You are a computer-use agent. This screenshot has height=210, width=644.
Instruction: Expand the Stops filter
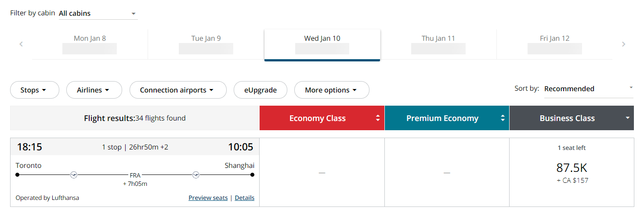pyautogui.click(x=34, y=90)
